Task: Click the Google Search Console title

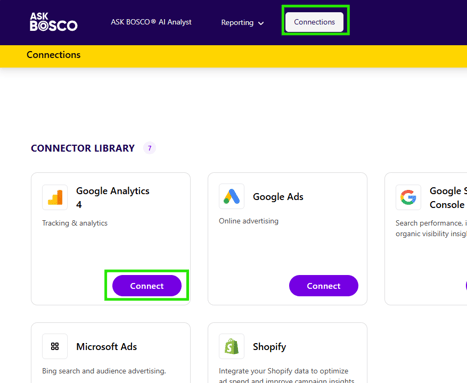Action: [448, 197]
